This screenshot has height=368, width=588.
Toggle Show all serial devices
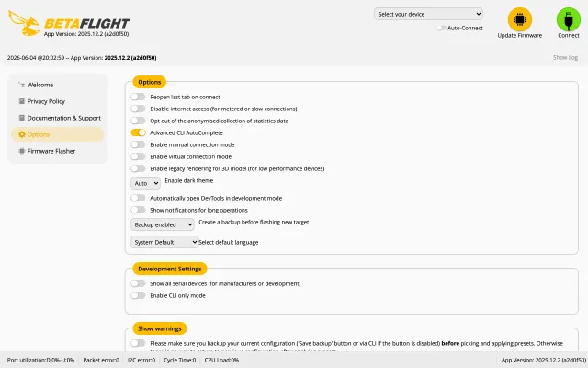pyautogui.click(x=138, y=283)
